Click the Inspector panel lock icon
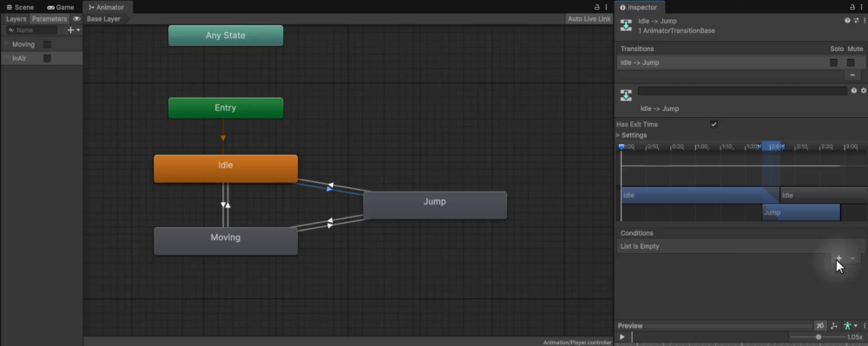 852,7
